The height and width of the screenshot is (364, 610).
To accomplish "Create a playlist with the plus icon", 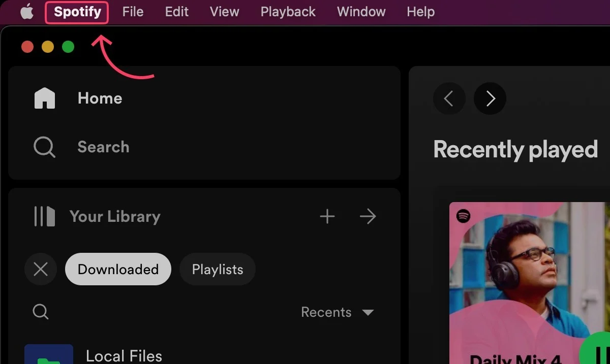I will 327,217.
